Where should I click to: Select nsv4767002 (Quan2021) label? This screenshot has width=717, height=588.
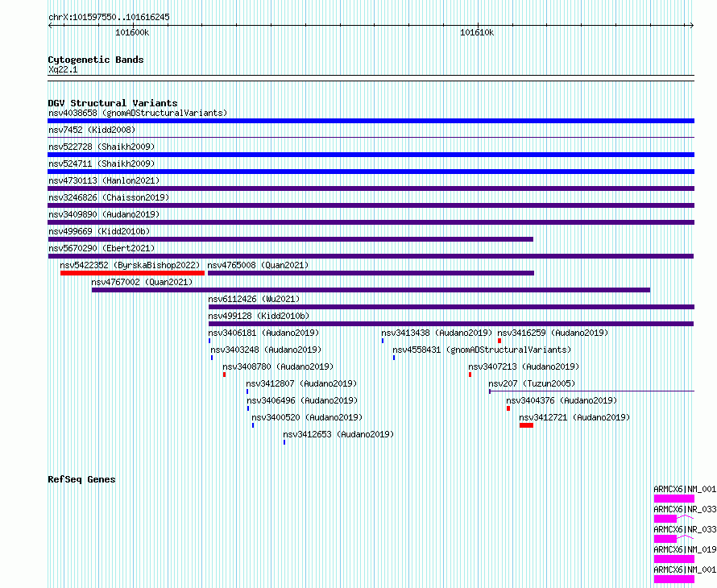pos(142,282)
